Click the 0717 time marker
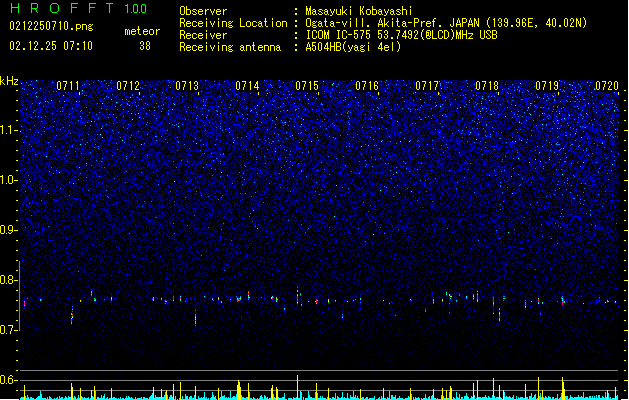Screen dimensions: 629x400 pos(427,86)
